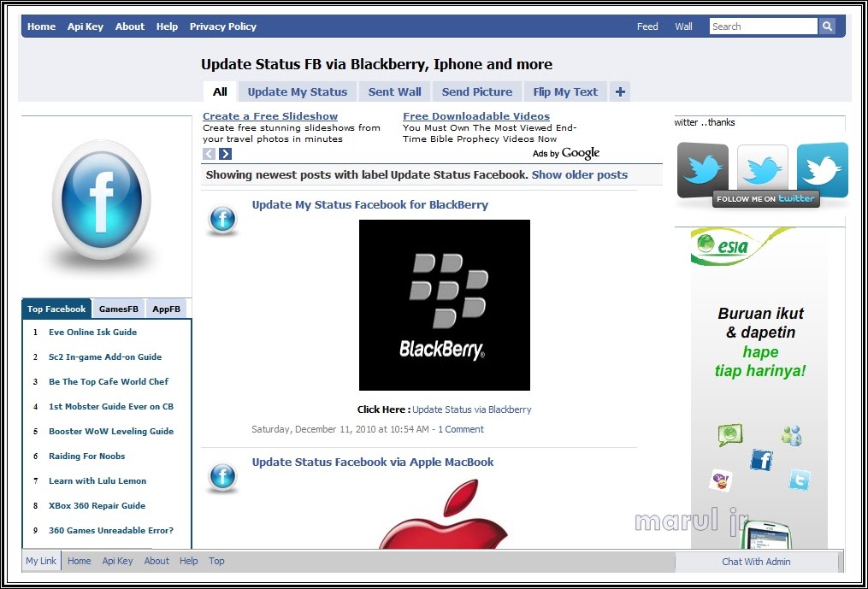Click the search magnifier button

click(826, 26)
